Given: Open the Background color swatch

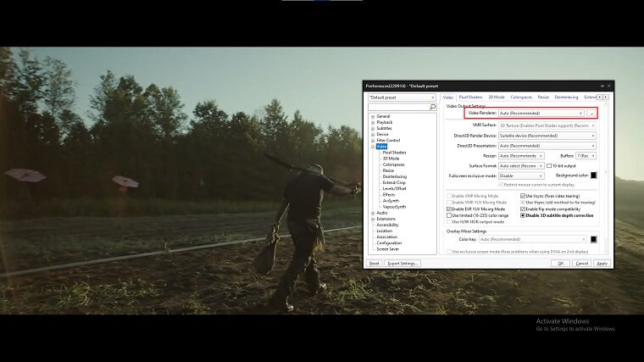Looking at the screenshot, I should click(593, 175).
